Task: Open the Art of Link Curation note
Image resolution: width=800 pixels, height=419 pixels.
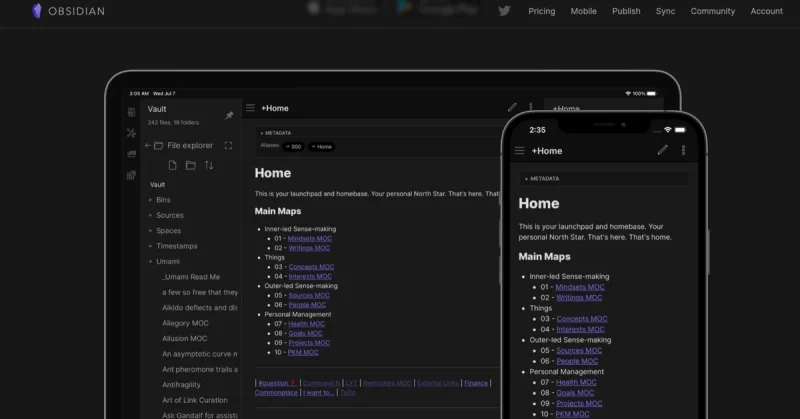Action: [x=195, y=400]
